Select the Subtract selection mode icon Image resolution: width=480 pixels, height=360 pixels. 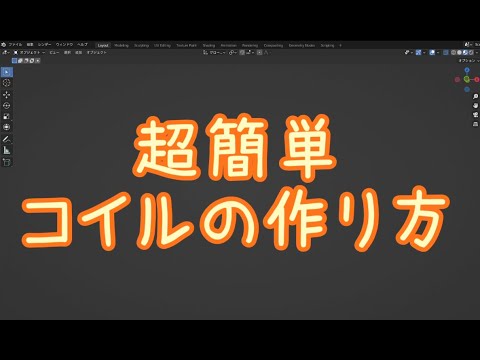(26, 61)
